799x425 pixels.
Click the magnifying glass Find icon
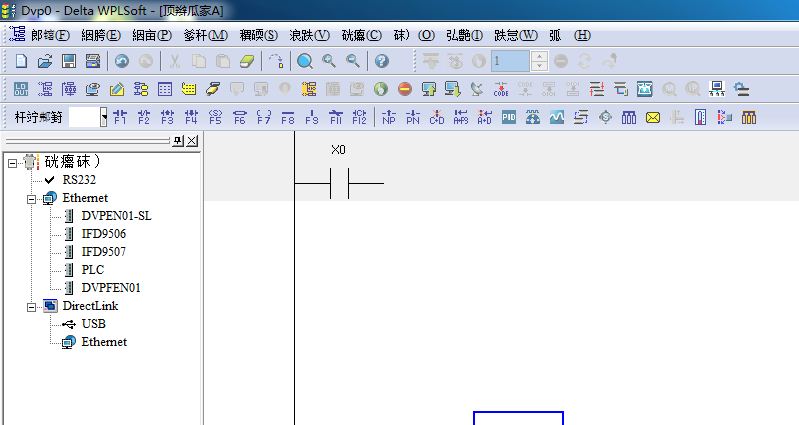(305, 62)
